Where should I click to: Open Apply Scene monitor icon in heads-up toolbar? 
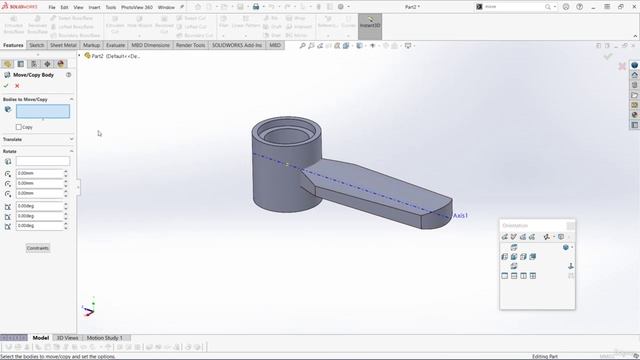pyautogui.click(x=407, y=46)
